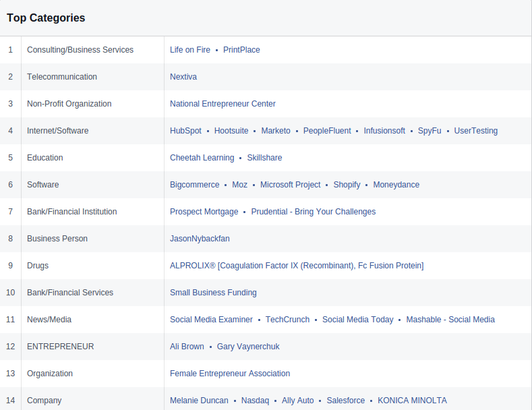Click Mashable - Social Media link
532x410 pixels.
[450, 320]
